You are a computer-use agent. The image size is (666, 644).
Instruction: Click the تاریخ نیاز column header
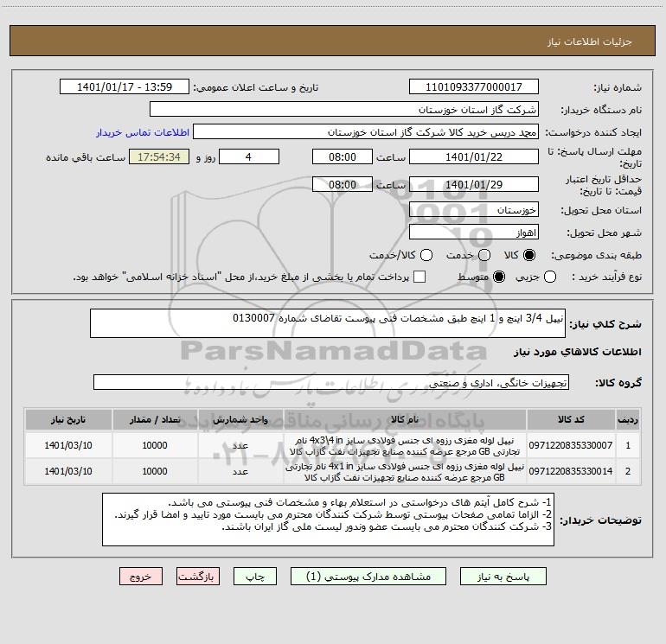pyautogui.click(x=68, y=419)
